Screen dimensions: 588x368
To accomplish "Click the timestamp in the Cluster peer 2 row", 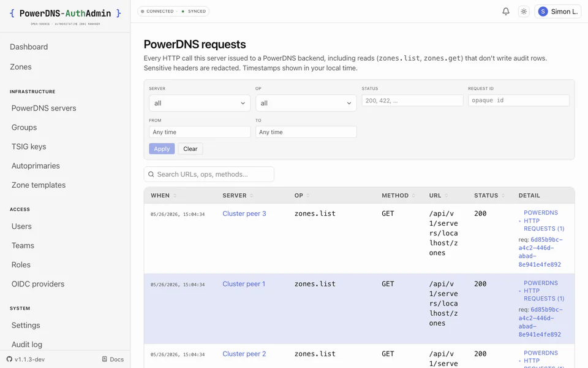I will click(178, 355).
